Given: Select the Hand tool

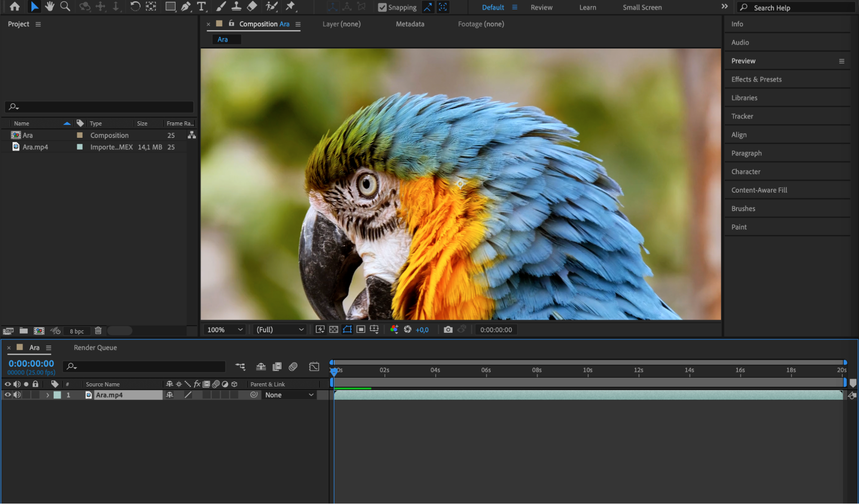Looking at the screenshot, I should click(50, 6).
